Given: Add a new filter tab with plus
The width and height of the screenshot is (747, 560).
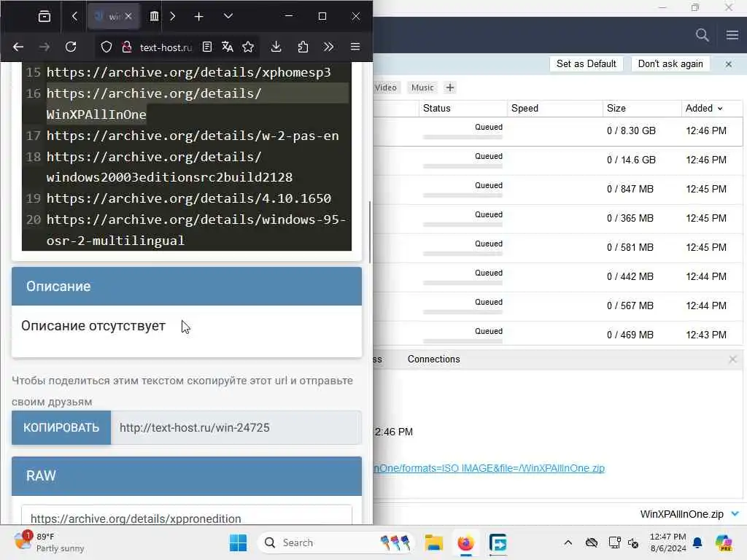Looking at the screenshot, I should (449, 87).
